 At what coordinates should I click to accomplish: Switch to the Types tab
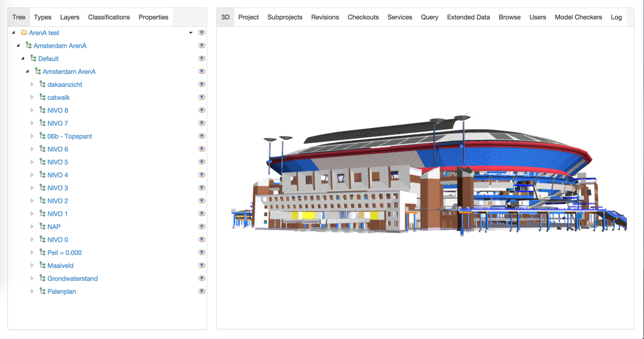point(43,17)
